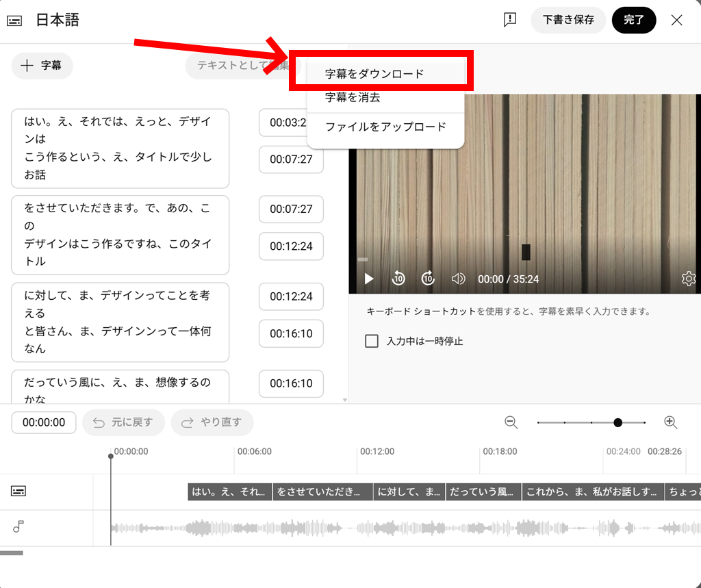Viewport: 701px width, 588px height.
Task: Add a new caption with 字幕 button
Action: pyautogui.click(x=42, y=66)
